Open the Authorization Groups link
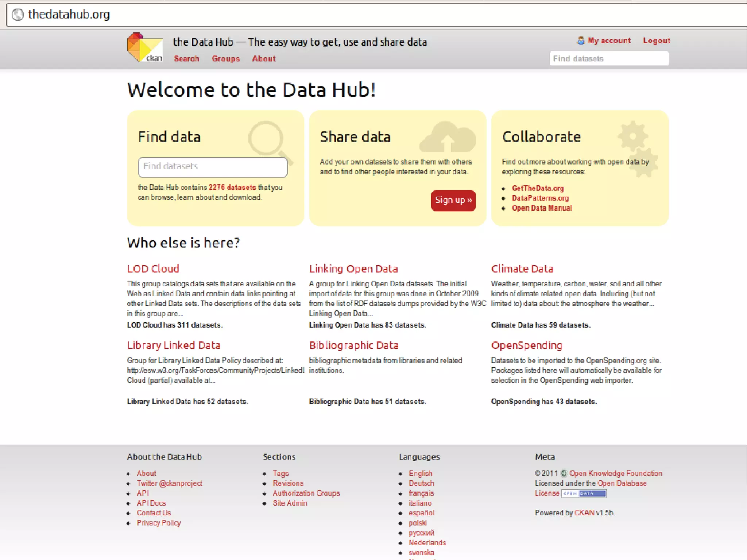 click(306, 493)
